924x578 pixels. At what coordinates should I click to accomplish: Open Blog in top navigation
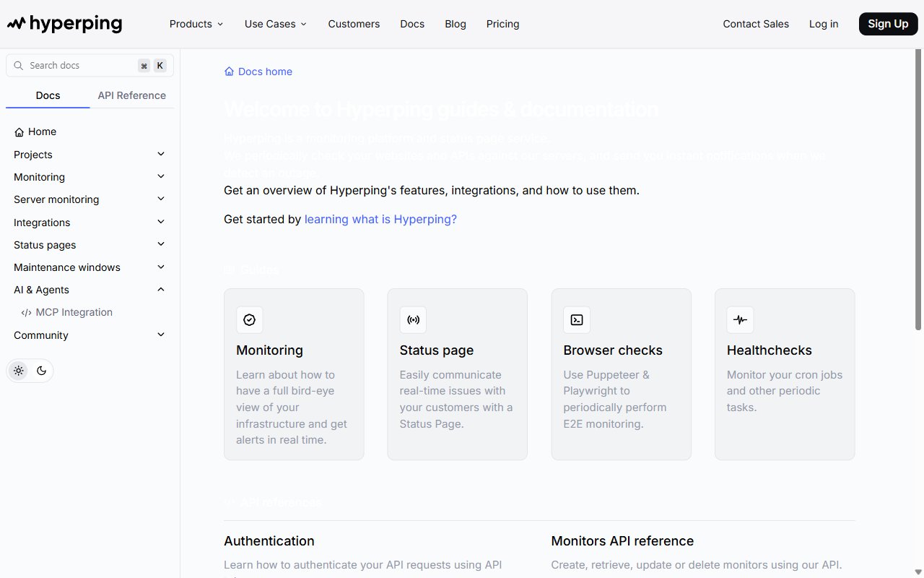tap(456, 24)
